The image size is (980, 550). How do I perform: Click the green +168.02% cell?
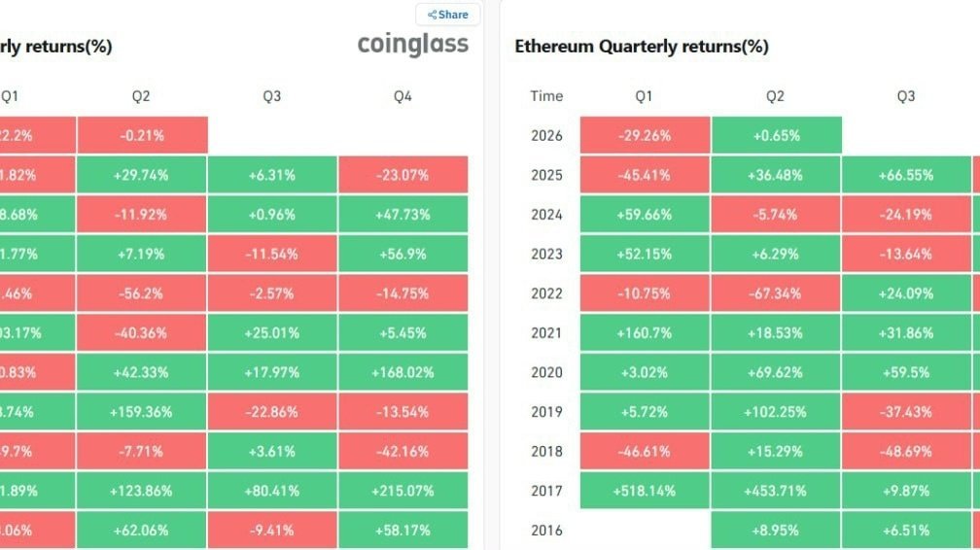[x=402, y=372]
